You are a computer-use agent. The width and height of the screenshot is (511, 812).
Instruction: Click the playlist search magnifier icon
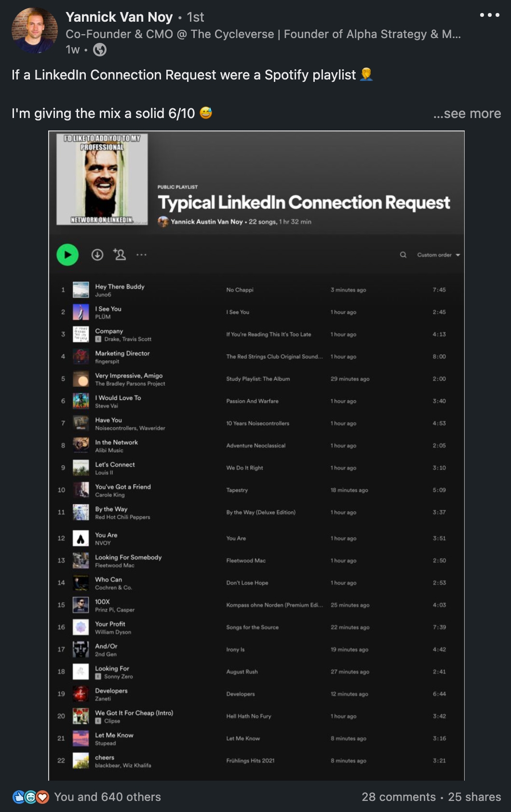[403, 255]
